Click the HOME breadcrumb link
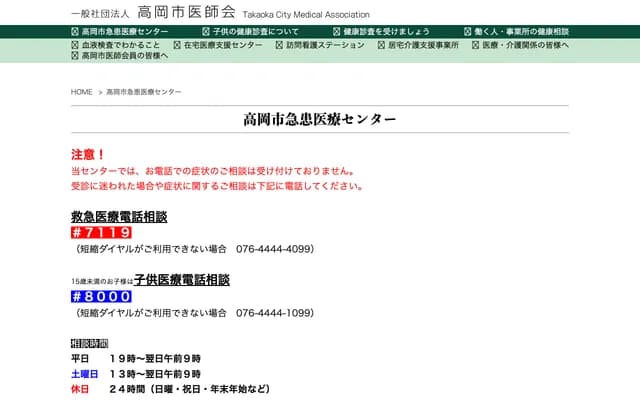Screen dimensions: 640x400 (82, 92)
